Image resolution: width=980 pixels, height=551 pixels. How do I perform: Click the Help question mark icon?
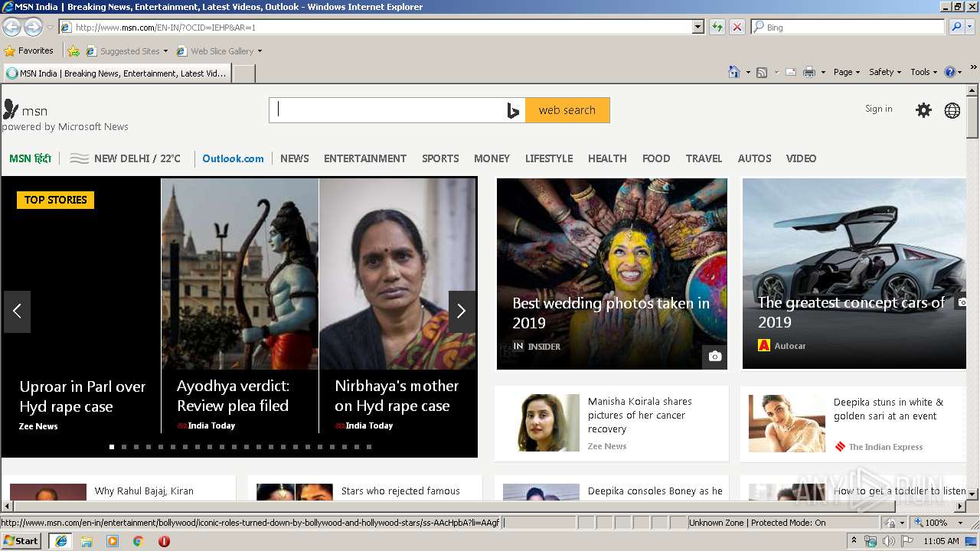click(950, 72)
